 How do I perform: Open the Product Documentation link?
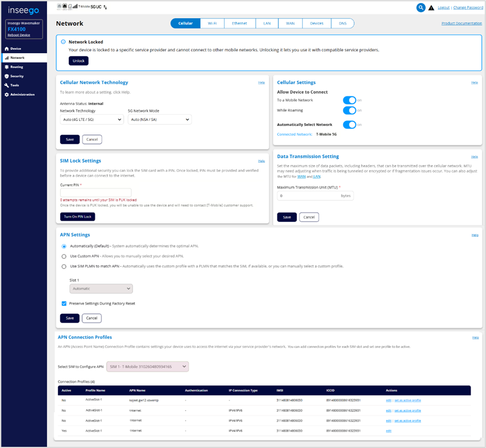tap(461, 23)
